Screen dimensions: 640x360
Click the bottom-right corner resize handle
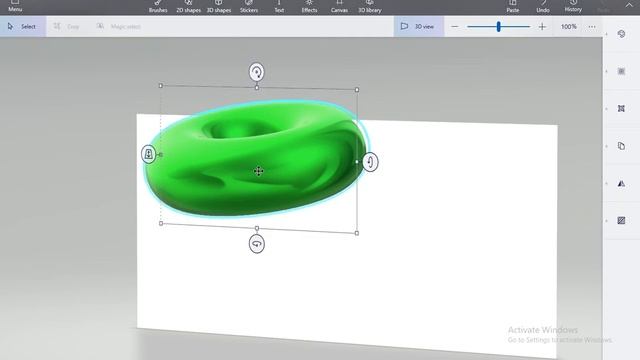click(357, 233)
